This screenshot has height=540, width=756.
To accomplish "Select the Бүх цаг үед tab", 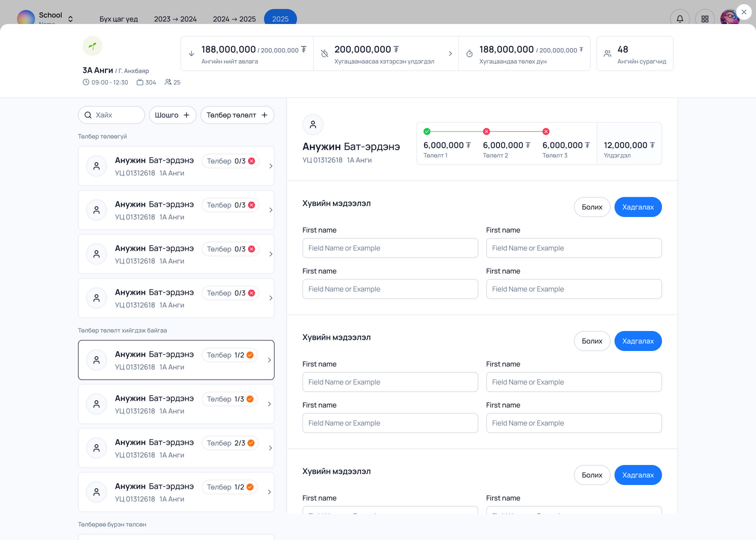I will click(119, 19).
